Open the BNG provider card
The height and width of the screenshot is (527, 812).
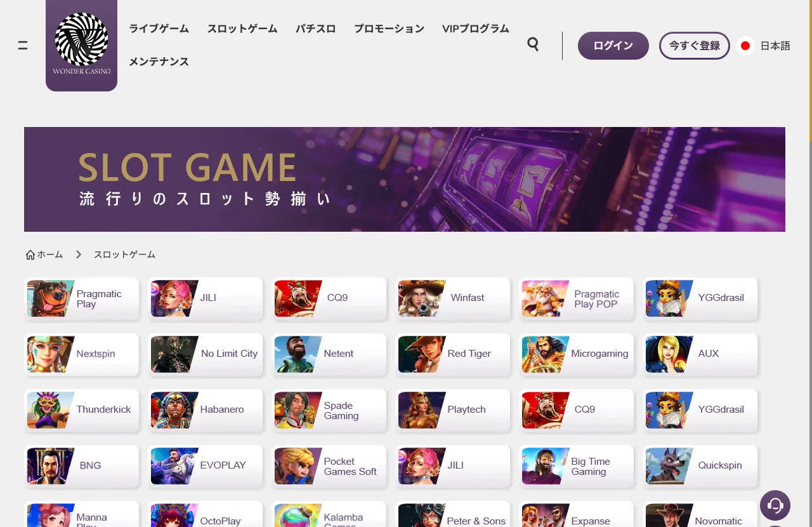click(x=81, y=466)
